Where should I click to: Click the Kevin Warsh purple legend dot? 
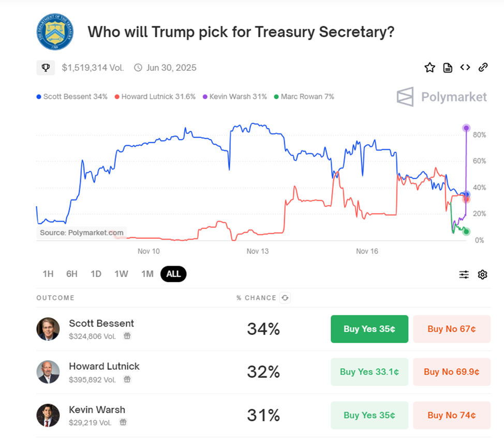click(205, 97)
